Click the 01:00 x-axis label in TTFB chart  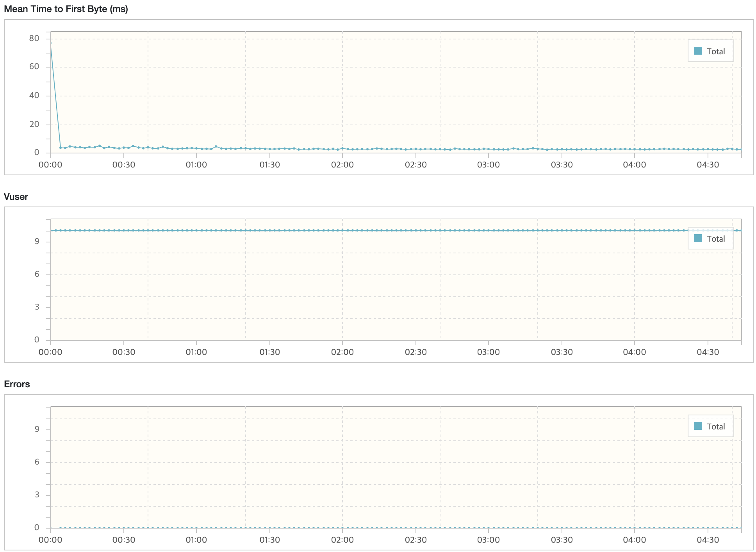point(196,165)
